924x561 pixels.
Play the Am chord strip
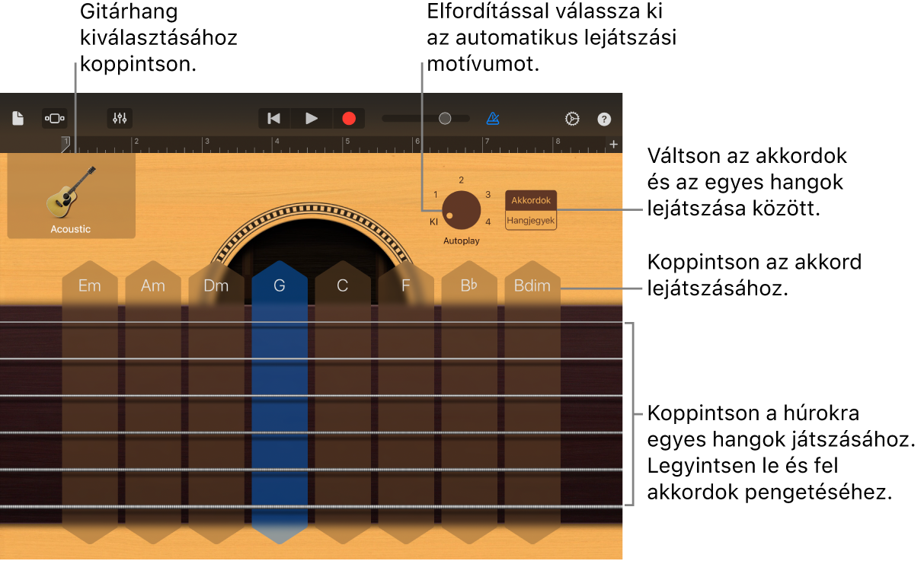(x=153, y=401)
